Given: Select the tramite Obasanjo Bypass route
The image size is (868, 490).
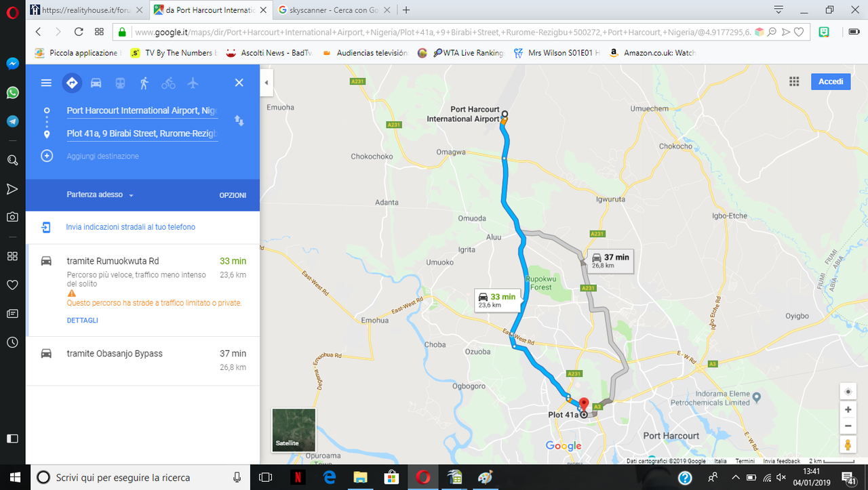Looking at the screenshot, I should point(142,361).
